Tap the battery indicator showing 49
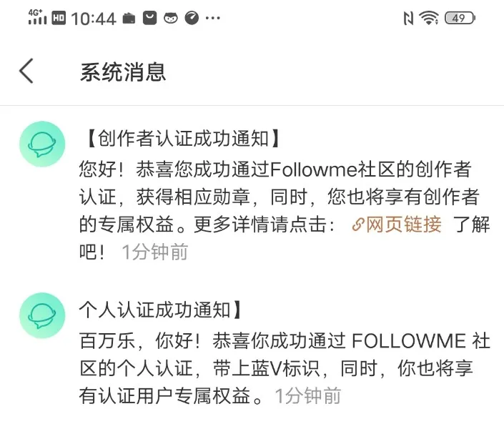This screenshot has width=504, height=424. tap(460, 18)
